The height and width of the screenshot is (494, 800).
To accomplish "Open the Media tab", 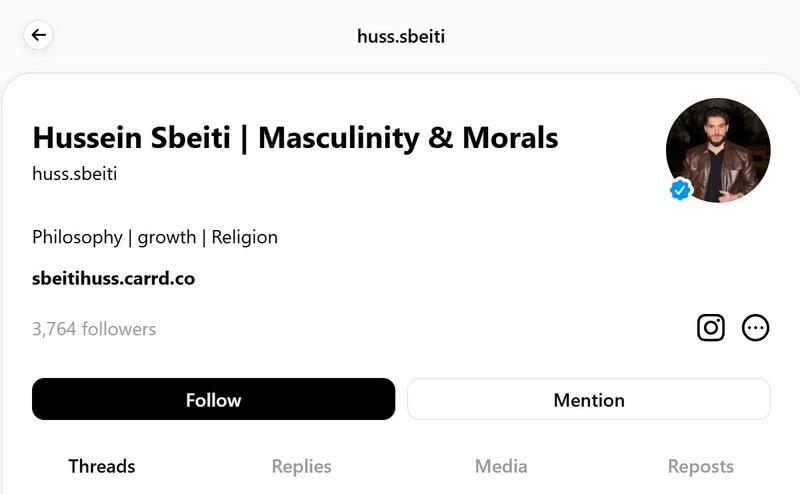I will [x=501, y=466].
